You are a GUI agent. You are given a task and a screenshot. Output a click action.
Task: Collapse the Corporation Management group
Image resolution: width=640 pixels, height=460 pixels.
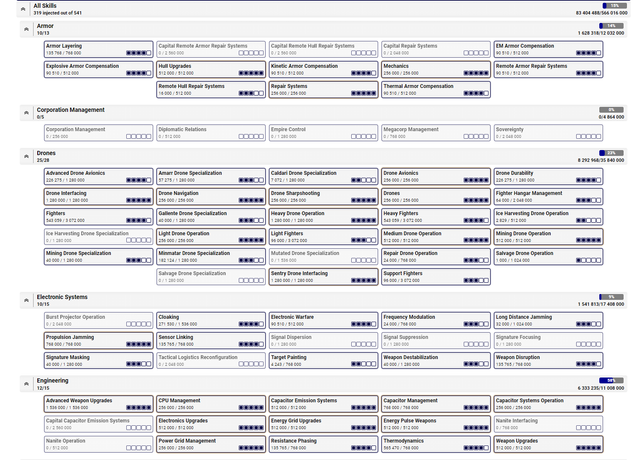point(27,113)
